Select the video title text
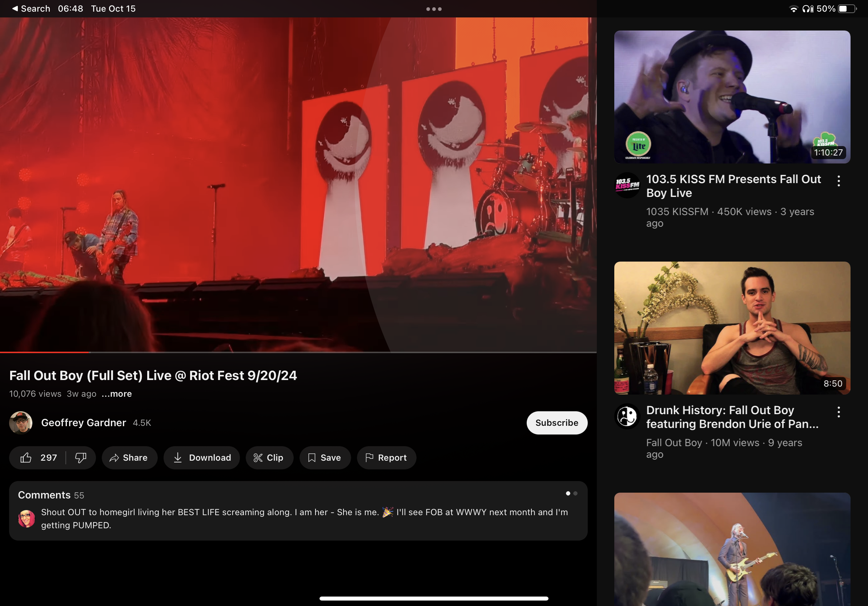 coord(153,375)
